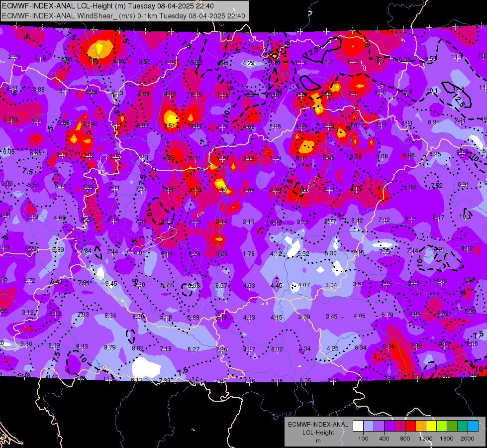The width and height of the screenshot is (487, 448).
Task: Click the legend title ECMWF-INDEX-ANAL
Action: pyautogui.click(x=318, y=425)
